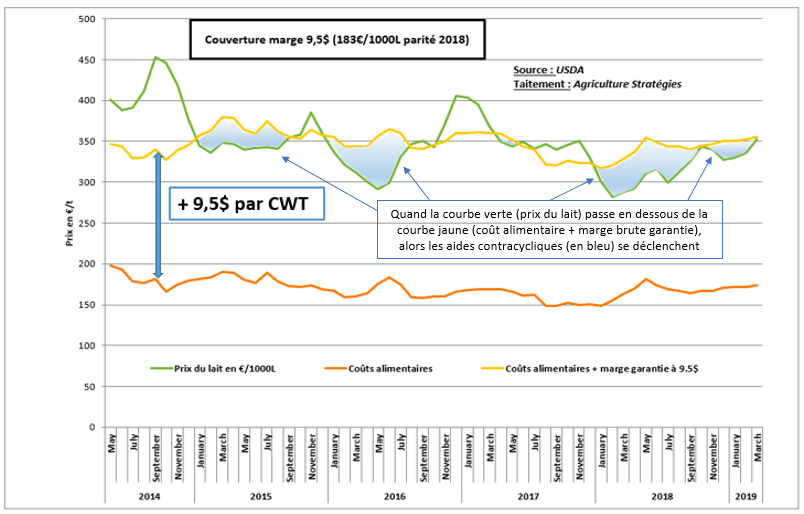
Task: Click the annotation box starting "Quand la courbe verte"
Action: pos(550,229)
